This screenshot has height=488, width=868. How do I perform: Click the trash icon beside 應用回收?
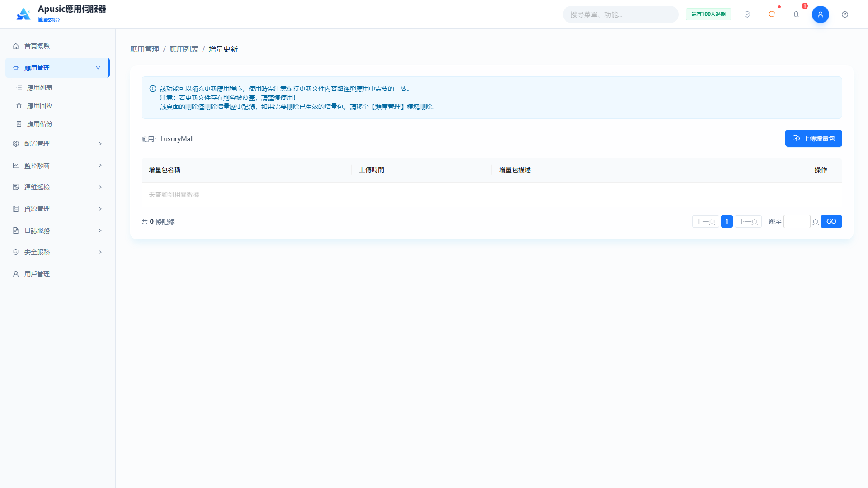tap(19, 106)
